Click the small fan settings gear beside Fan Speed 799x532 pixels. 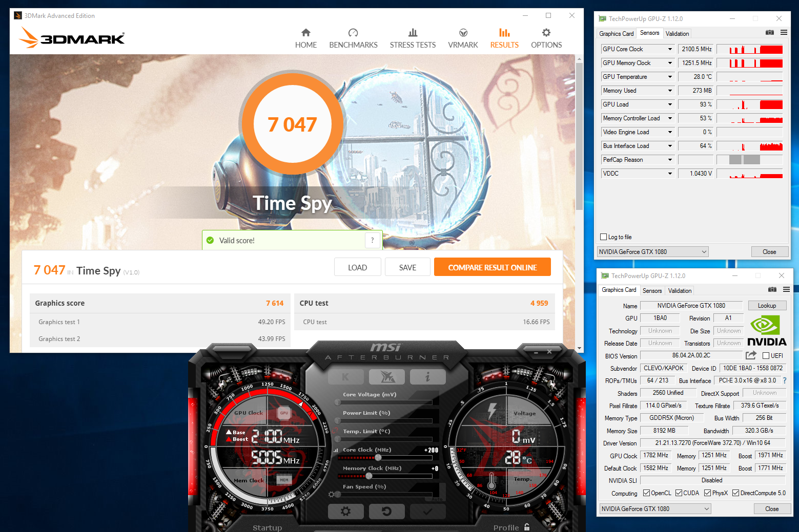(332, 495)
